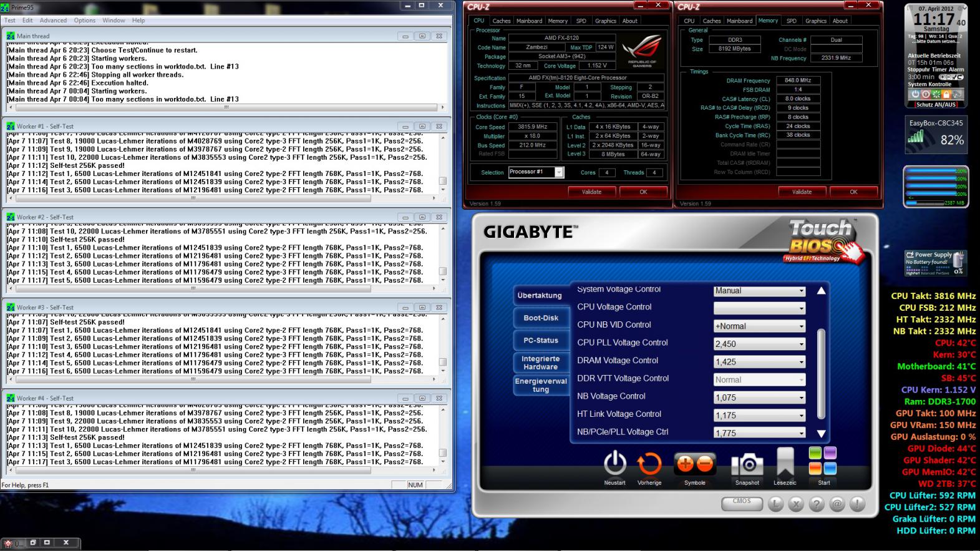Screen dimensions: 980x551
Task: Click Validate in the left CPU-Z window
Action: (591, 192)
